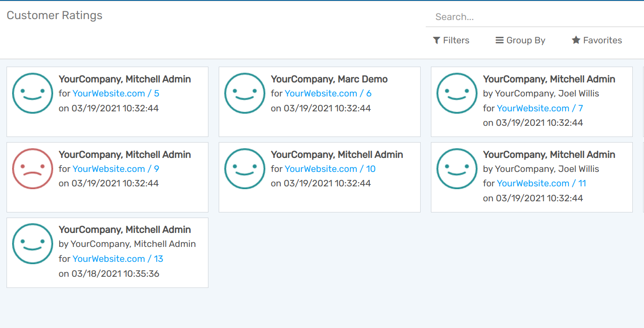Click the smiley icon on YourWebsite.com / 13 rating
This screenshot has height=328, width=644.
pyautogui.click(x=33, y=244)
